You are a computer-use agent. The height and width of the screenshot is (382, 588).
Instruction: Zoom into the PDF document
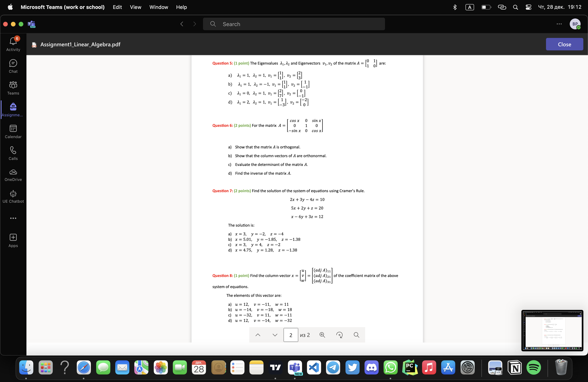322,335
